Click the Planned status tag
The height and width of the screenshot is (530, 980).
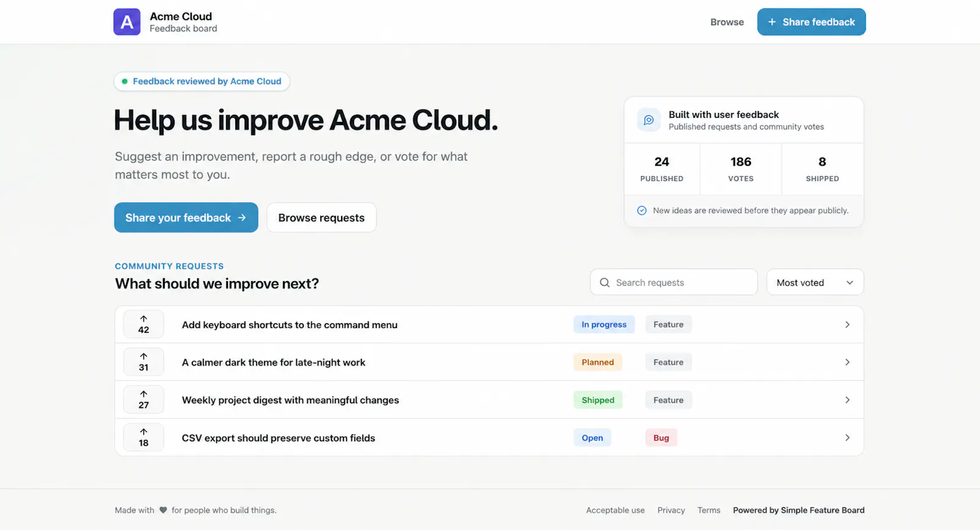coord(598,362)
